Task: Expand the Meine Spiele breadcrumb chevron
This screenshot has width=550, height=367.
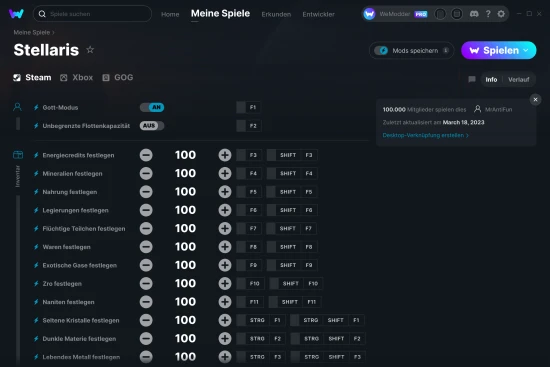Action: pyautogui.click(x=53, y=32)
